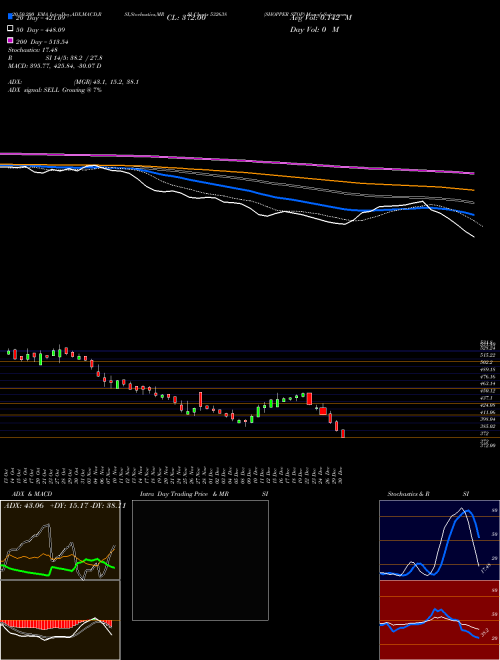Viewport: 500px width, 660px height.
Task: Click 'ADX: 43.06 +DY: 15.17 -DY: 38.11' header
Action: click(x=65, y=506)
